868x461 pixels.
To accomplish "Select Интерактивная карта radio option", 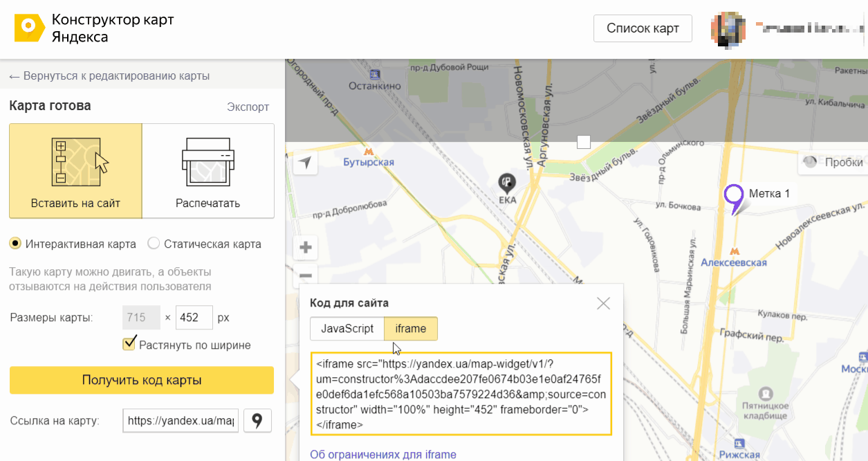I will tap(15, 244).
